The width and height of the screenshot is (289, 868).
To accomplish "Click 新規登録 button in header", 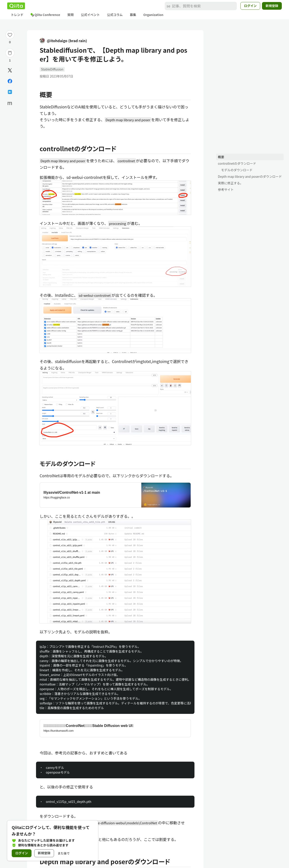I will (272, 6).
